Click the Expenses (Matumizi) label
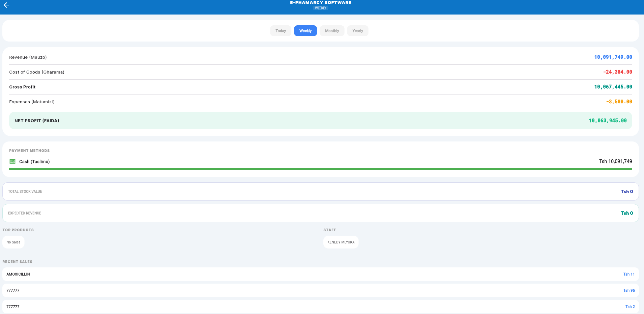The width and height of the screenshot is (644, 314). tap(32, 102)
